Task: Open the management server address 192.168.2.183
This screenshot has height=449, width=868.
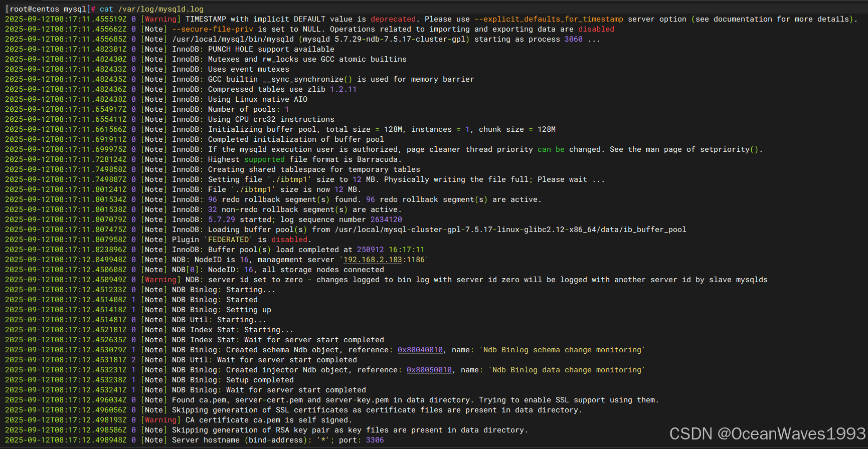Action: click(x=373, y=260)
